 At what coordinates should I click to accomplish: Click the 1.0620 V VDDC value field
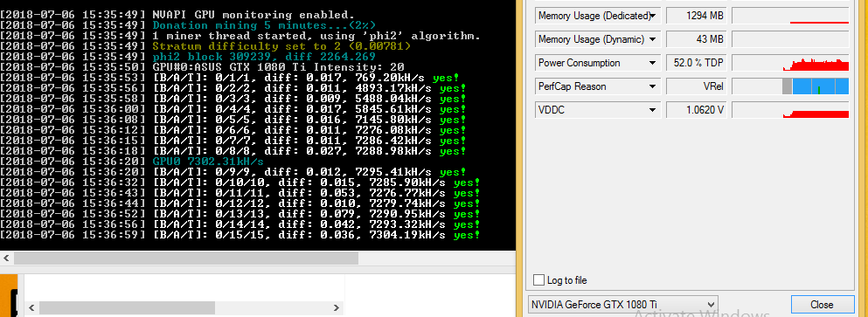(697, 110)
